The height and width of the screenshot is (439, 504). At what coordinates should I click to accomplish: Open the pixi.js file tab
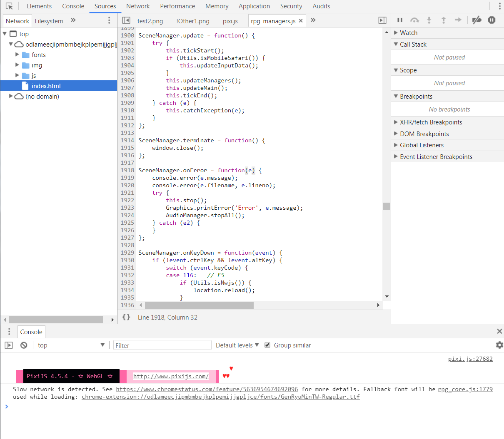(x=230, y=21)
